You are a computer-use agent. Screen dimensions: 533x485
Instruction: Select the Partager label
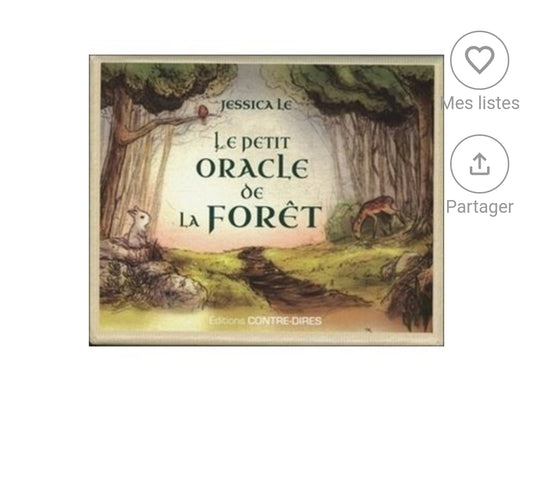480,207
